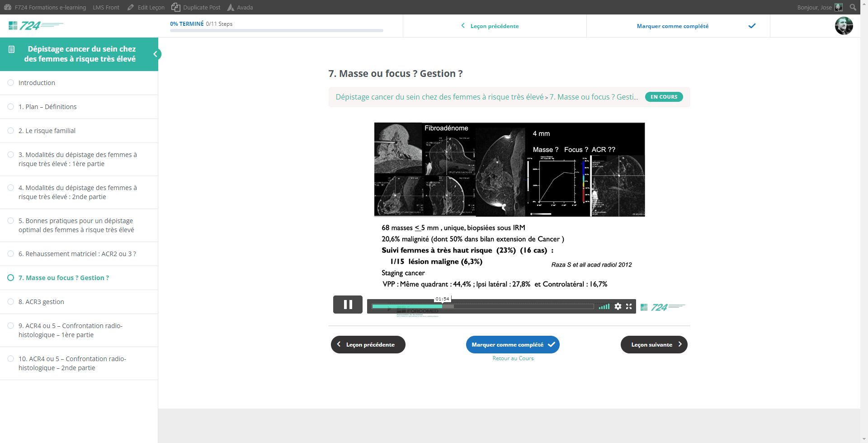Viewport: 868px width, 443px height.
Task: Open lesson 10. ACR4 ou 5 2nde partie
Action: pyautogui.click(x=72, y=363)
